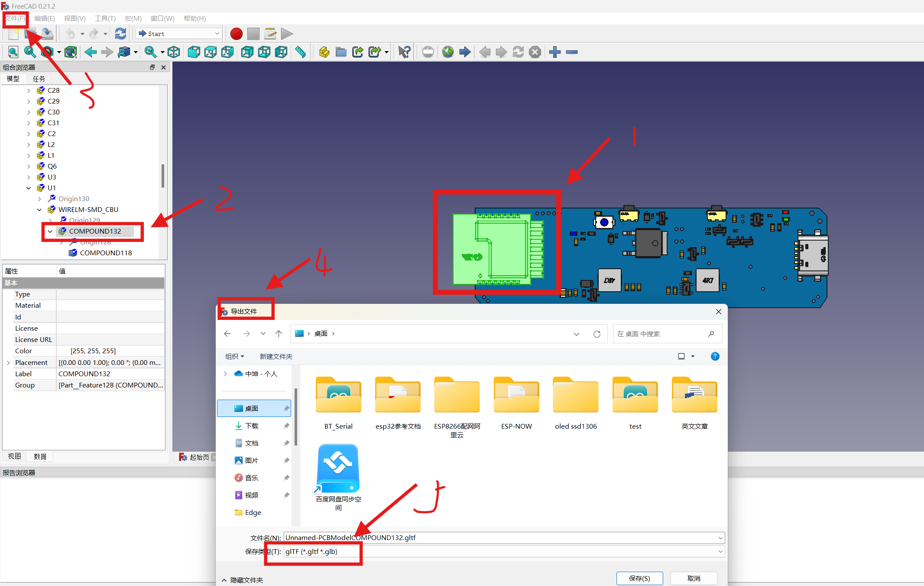924x586 pixels.
Task: Click the open website globe icon
Action: 447,52
